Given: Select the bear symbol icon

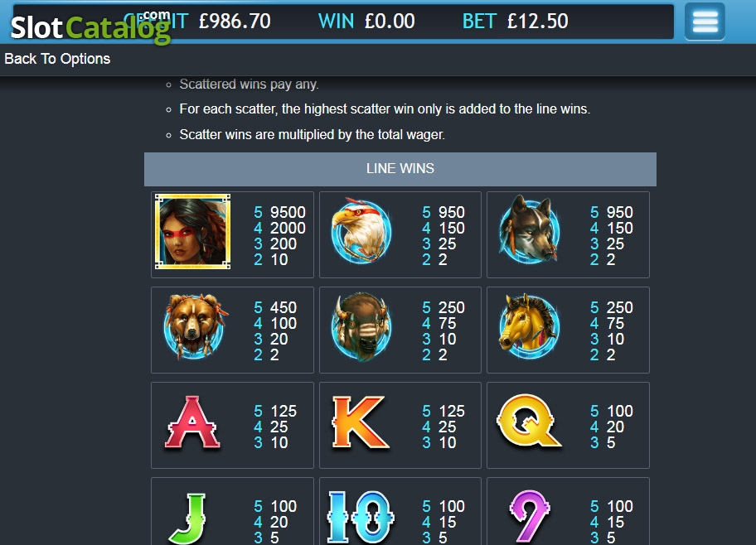Looking at the screenshot, I should 194,326.
